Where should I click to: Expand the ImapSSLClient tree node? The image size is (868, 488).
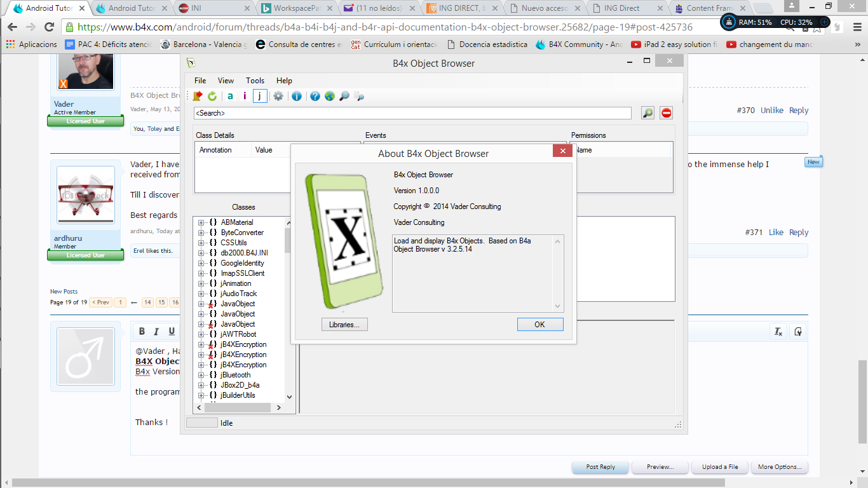click(201, 273)
